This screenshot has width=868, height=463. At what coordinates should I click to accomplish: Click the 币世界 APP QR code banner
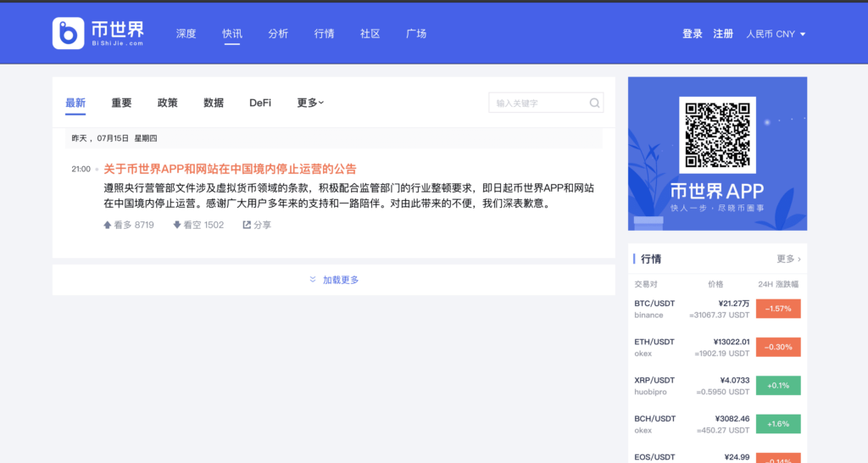coord(717,153)
